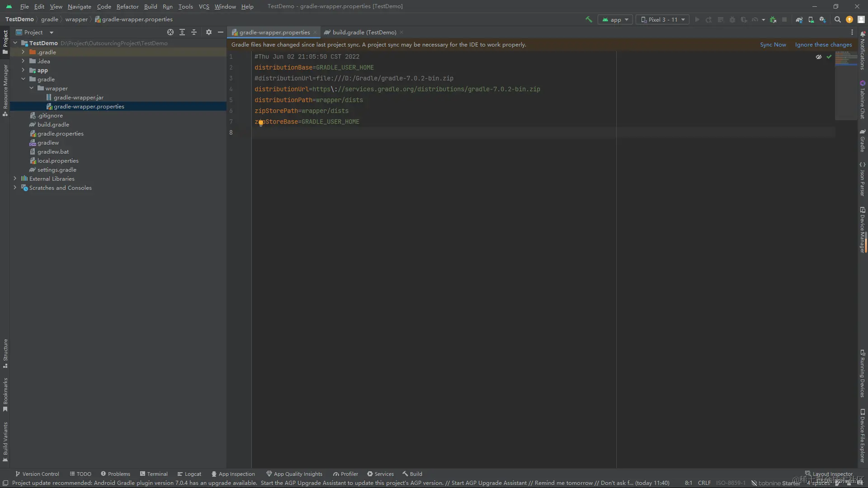Switch to build.gradle (TestDemo) editor tab
The width and height of the screenshot is (868, 488).
364,32
